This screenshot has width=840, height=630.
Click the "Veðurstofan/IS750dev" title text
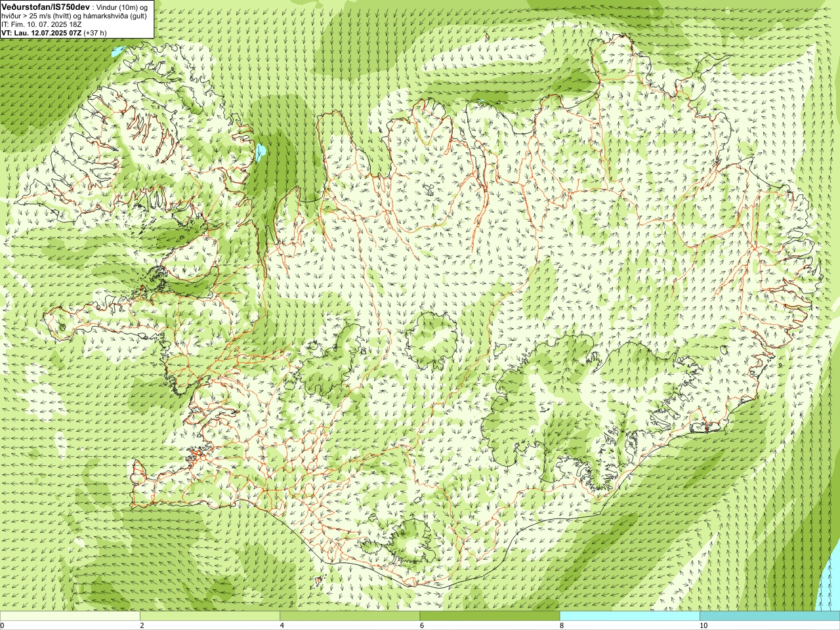tap(45, 6)
